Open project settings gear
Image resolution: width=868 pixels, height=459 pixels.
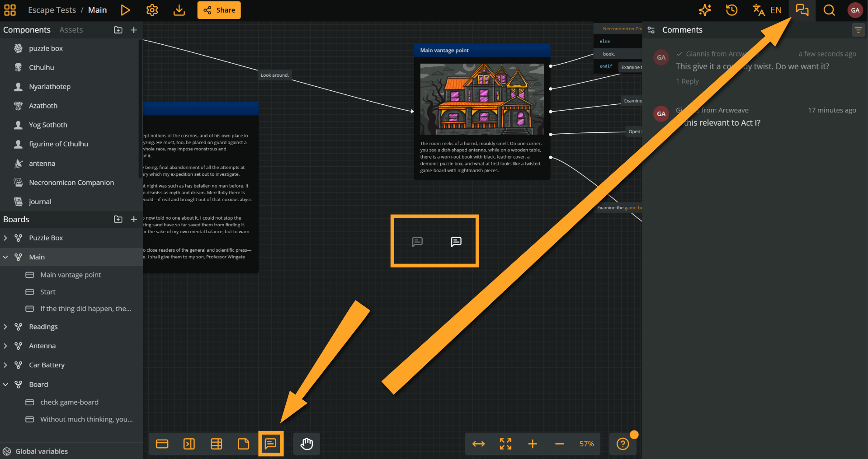pos(152,10)
